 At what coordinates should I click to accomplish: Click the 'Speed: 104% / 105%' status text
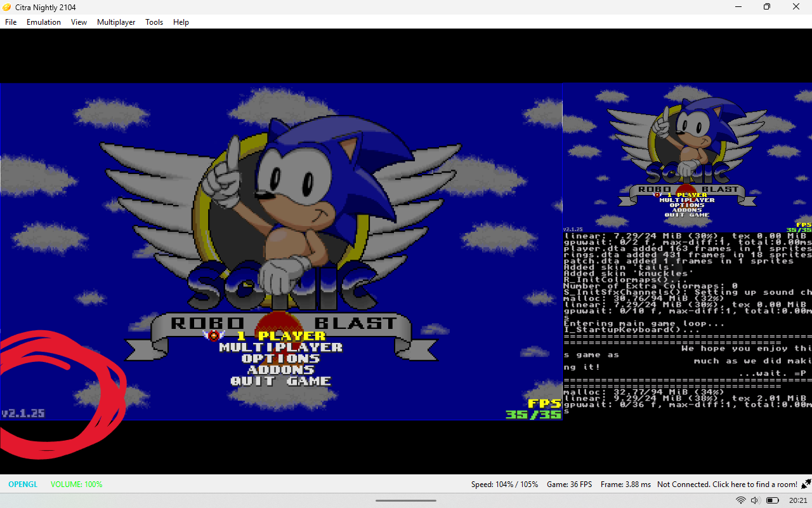(504, 485)
